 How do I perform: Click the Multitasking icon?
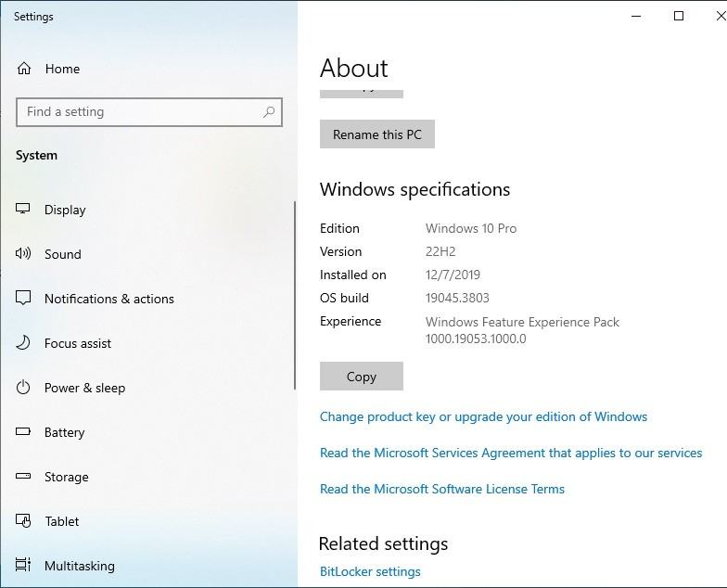pyautogui.click(x=23, y=565)
